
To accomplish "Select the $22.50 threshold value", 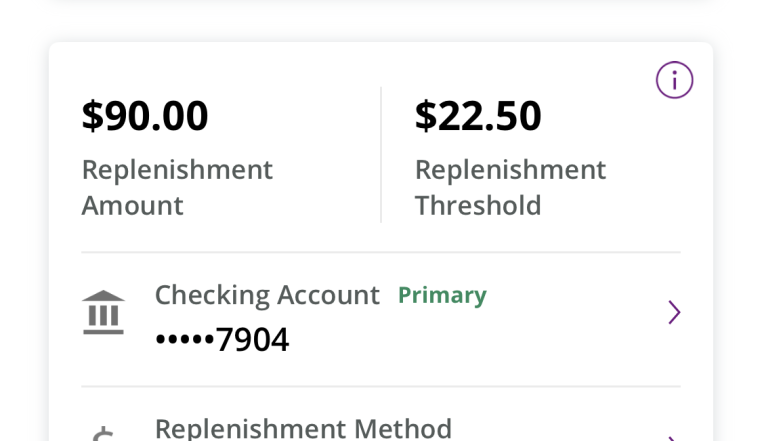I will pos(478,116).
